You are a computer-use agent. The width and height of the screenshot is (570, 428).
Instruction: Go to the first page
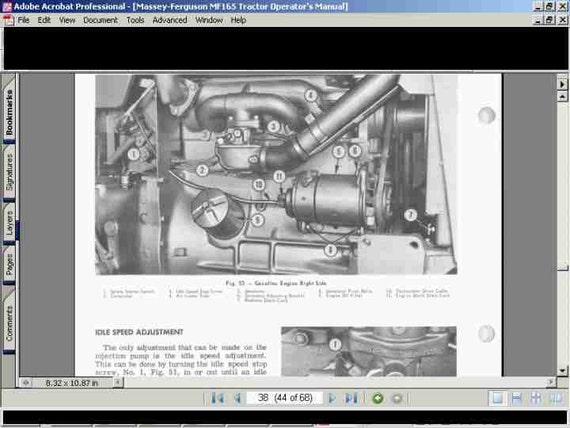[217, 399]
